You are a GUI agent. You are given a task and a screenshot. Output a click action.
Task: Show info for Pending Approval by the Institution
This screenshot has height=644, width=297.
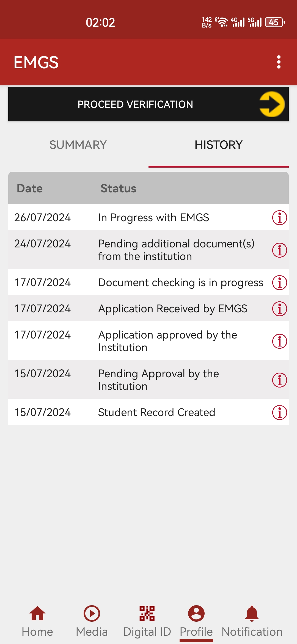tap(279, 380)
